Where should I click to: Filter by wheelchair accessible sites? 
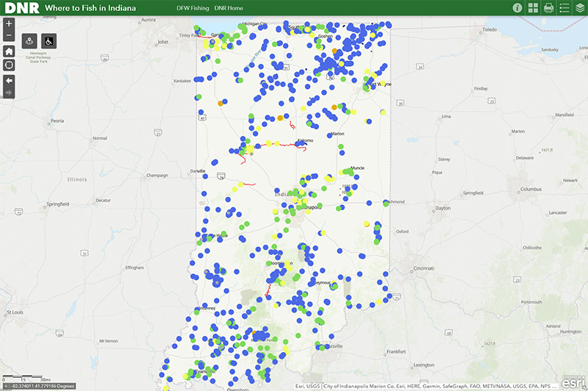[x=49, y=41]
